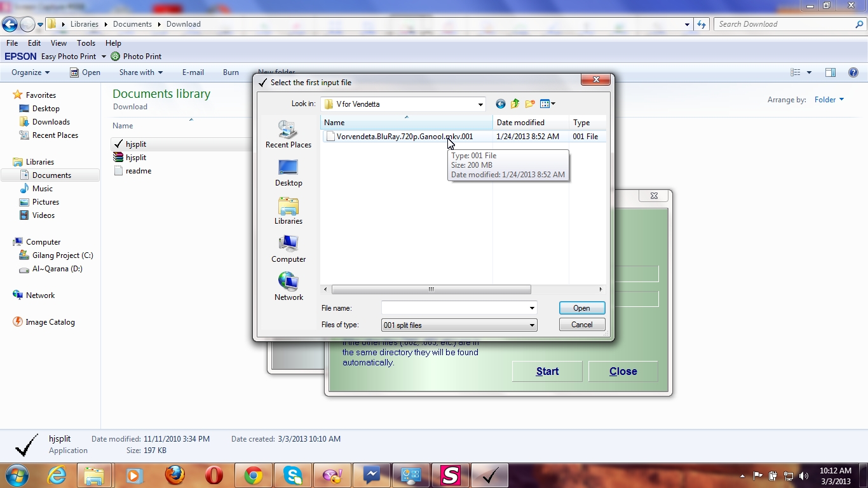Image resolution: width=868 pixels, height=488 pixels.
Task: Click the File name input field
Action: pos(454,308)
